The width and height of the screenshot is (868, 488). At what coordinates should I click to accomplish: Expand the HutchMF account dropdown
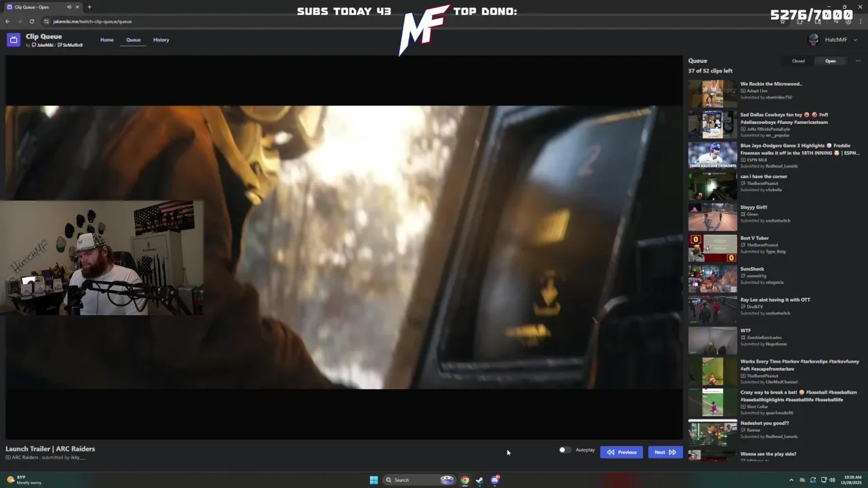(x=855, y=40)
